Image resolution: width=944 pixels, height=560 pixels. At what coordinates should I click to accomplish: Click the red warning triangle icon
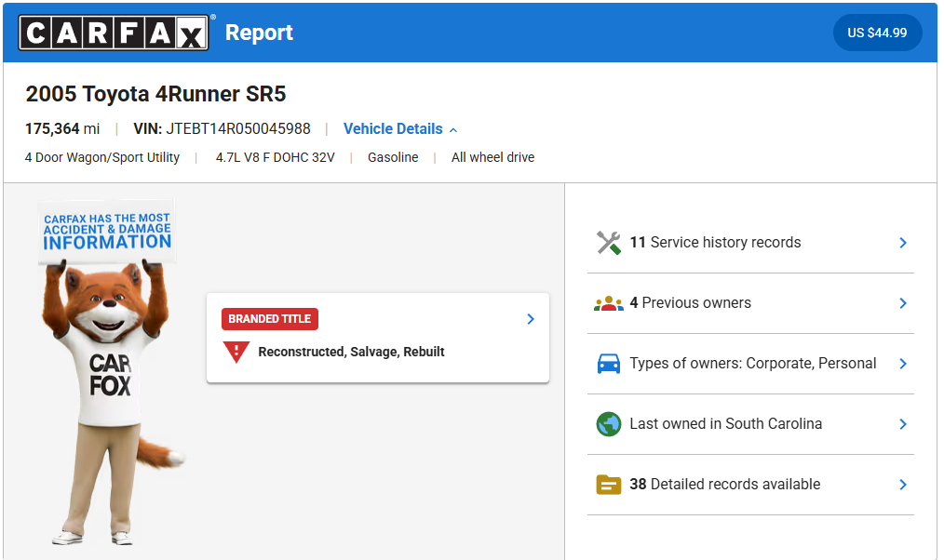tap(236, 352)
